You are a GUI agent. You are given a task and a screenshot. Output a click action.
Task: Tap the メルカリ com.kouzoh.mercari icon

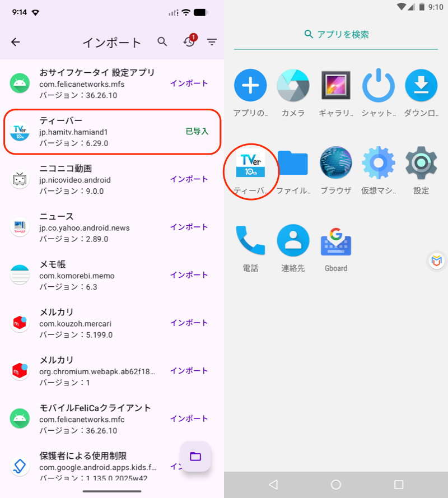tap(20, 323)
